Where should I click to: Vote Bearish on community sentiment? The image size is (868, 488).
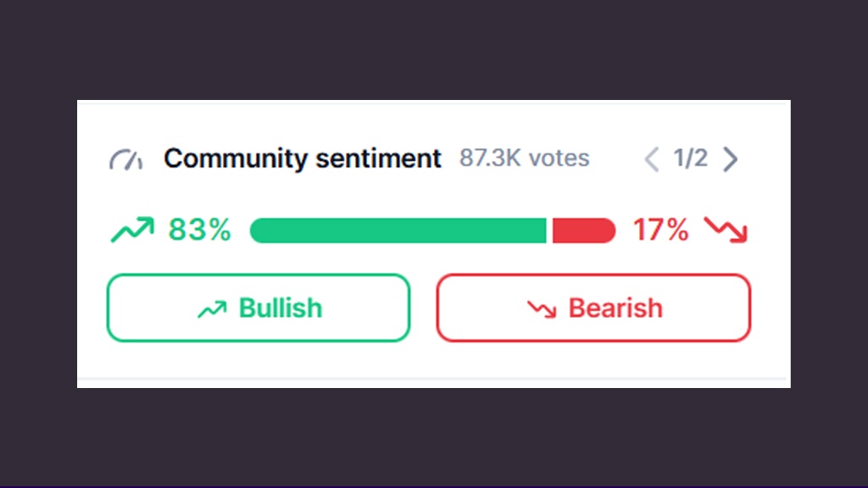[x=593, y=308]
